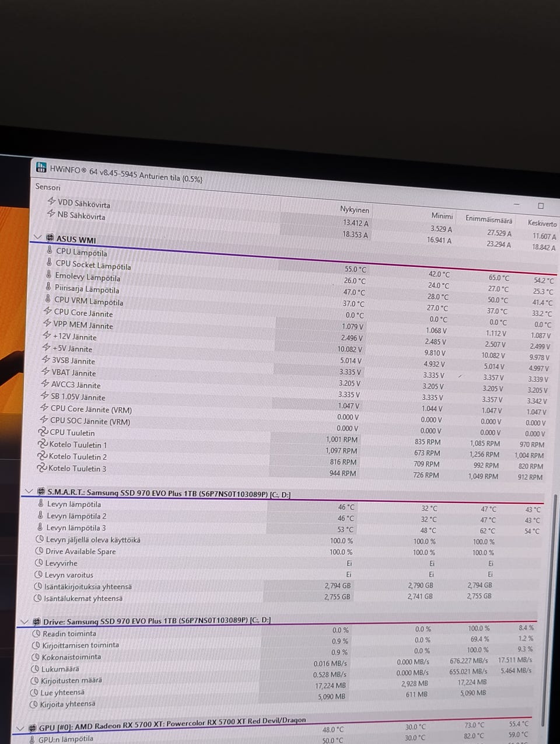Click the 1,001 RPM CPU fan value

[342, 439]
